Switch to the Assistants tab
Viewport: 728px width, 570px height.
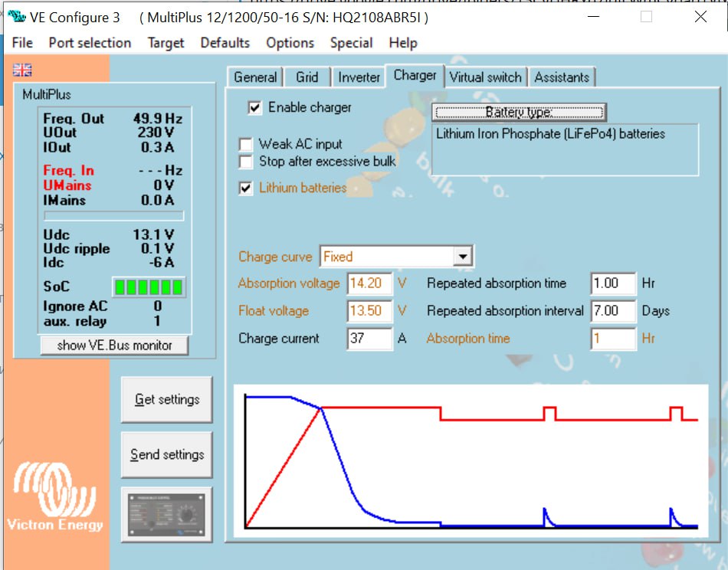(x=561, y=77)
